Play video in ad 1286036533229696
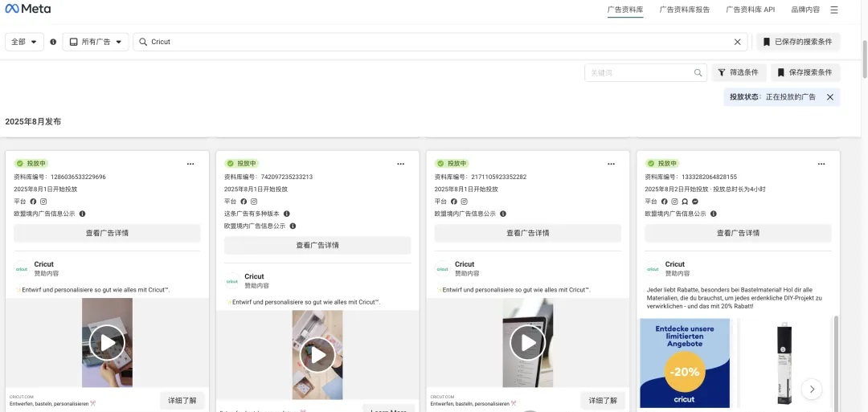The height and width of the screenshot is (412, 868). pos(107,343)
